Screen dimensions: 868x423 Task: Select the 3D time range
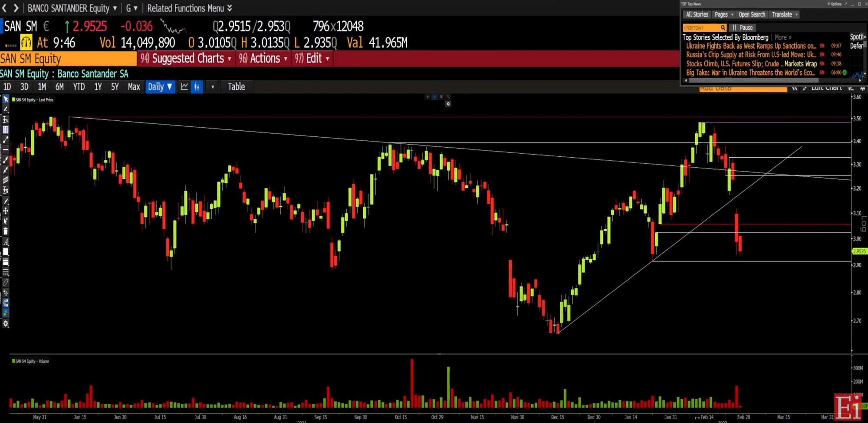(x=24, y=86)
